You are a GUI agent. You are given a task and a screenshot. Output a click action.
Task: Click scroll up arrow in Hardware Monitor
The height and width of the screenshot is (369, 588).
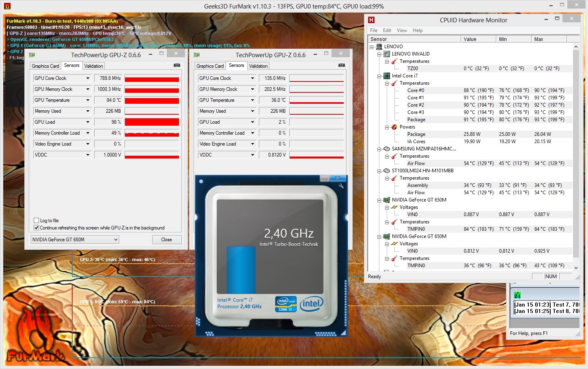[x=576, y=47]
